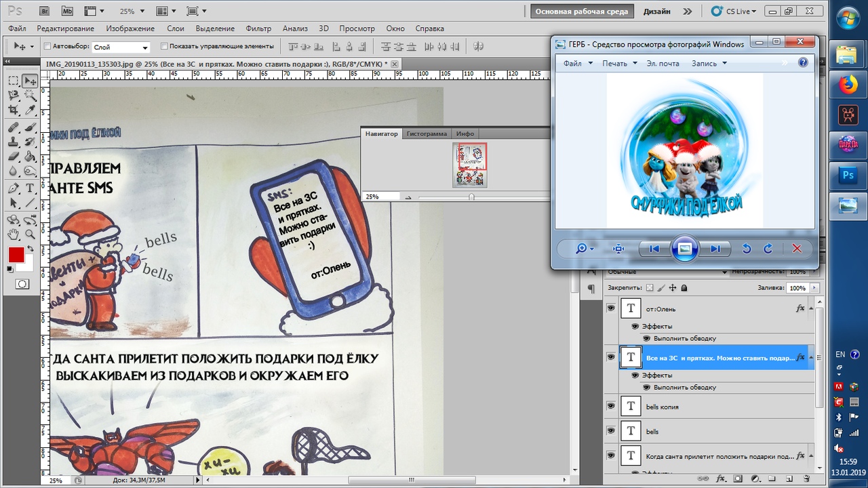This screenshot has height=488, width=868.
Task: Click Эл. почта in Photo Viewer
Action: [x=663, y=63]
